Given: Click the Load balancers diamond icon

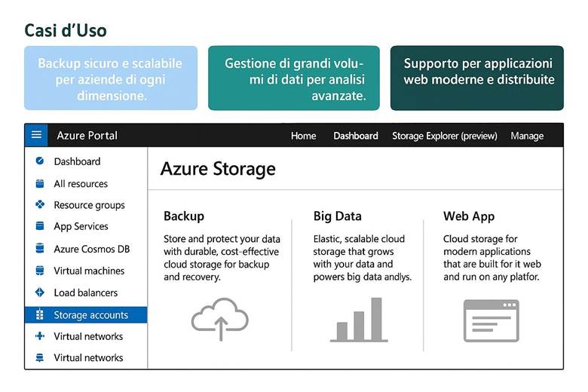Looking at the screenshot, I should coord(40,292).
